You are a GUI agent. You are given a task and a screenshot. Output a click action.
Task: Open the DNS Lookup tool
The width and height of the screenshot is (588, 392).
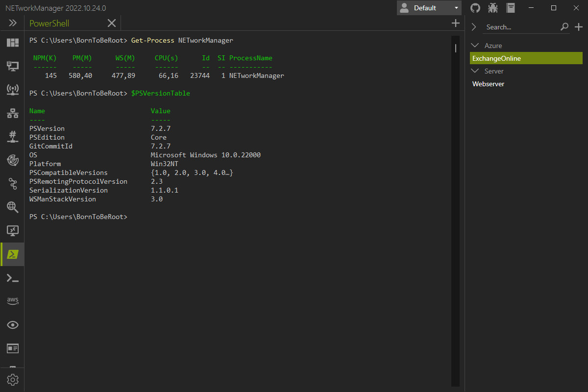point(12,207)
